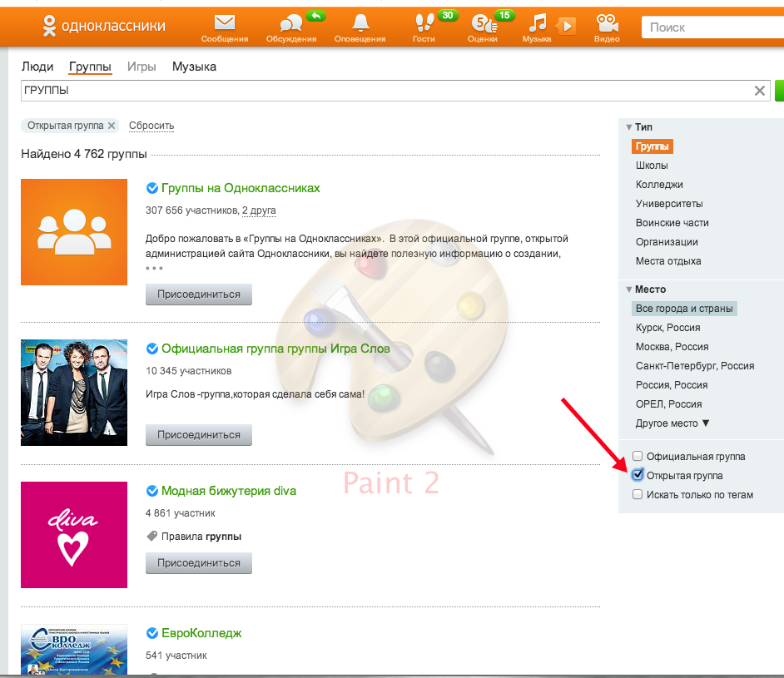Click verified badge of Модная бижутерия diva
The width and height of the screenshot is (784, 678).
pos(152,491)
